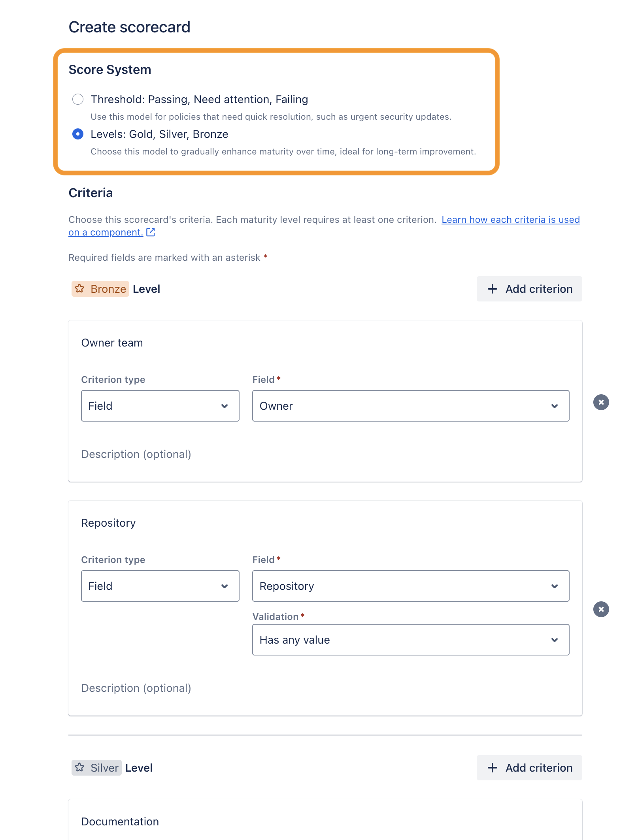Select the Threshold scoring model
The image size is (636, 840).
pyautogui.click(x=78, y=100)
